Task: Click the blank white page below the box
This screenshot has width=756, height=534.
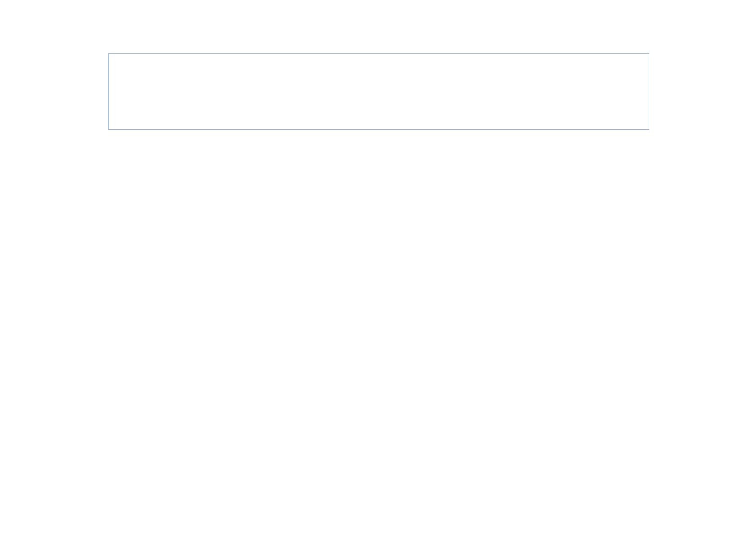Action: click(x=378, y=332)
